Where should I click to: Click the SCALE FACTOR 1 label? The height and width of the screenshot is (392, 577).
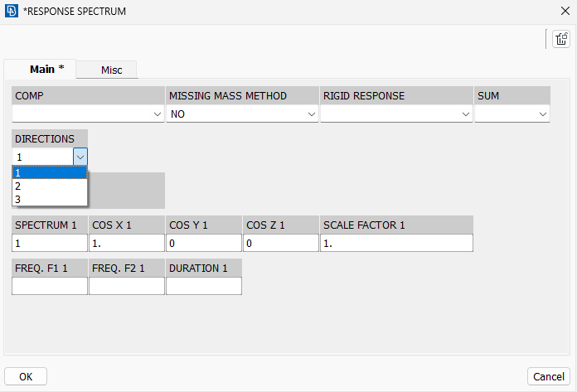[x=364, y=225]
